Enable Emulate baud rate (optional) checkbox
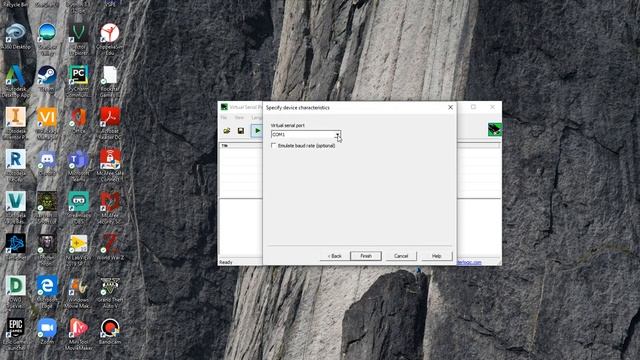Image resolution: width=640 pixels, height=360 pixels. pos(273,146)
